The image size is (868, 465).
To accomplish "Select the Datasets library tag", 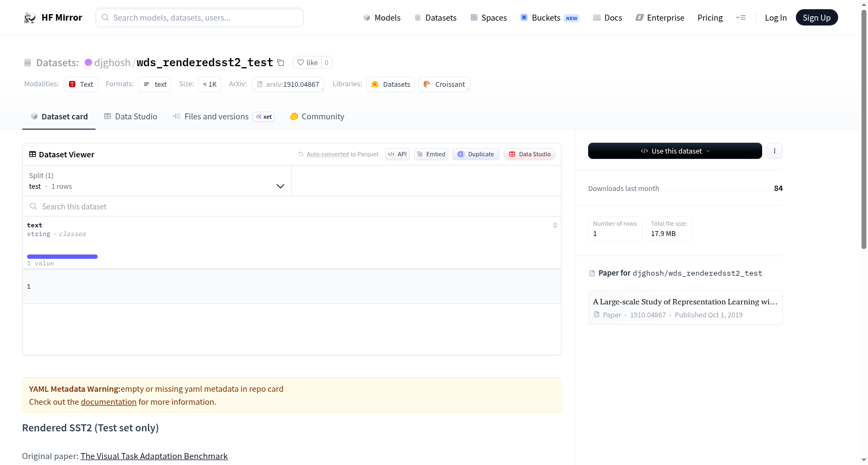I will 391,84.
